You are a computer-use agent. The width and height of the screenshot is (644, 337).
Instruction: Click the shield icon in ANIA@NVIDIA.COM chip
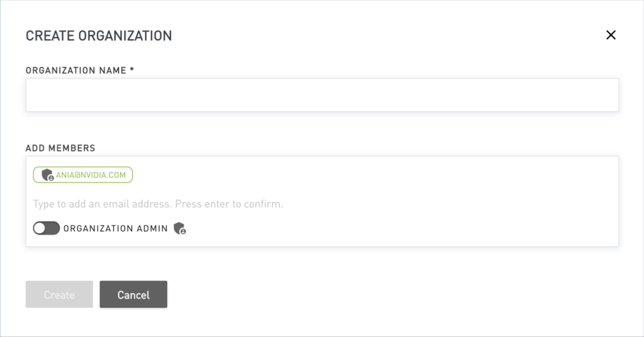click(x=47, y=175)
